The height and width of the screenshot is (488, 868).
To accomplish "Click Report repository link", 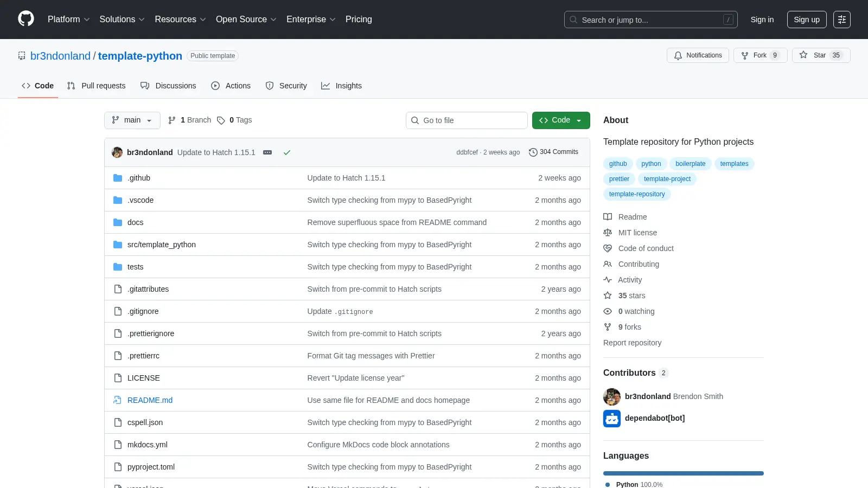I will point(632,343).
